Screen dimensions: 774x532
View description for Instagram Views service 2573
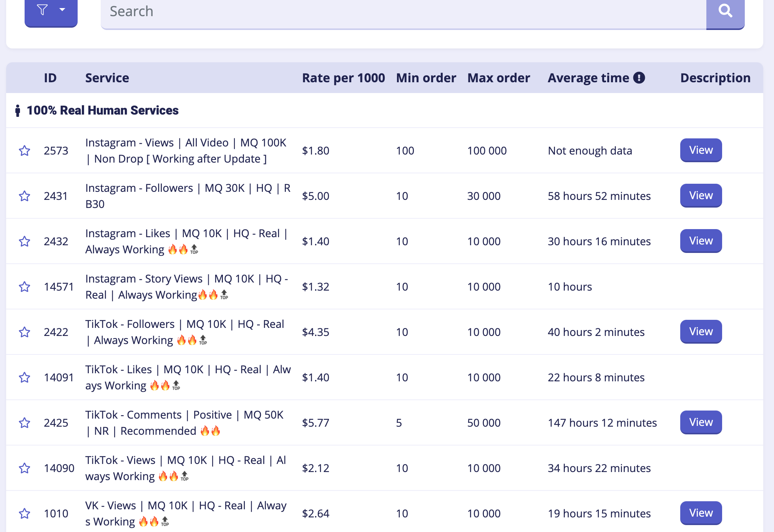point(701,150)
